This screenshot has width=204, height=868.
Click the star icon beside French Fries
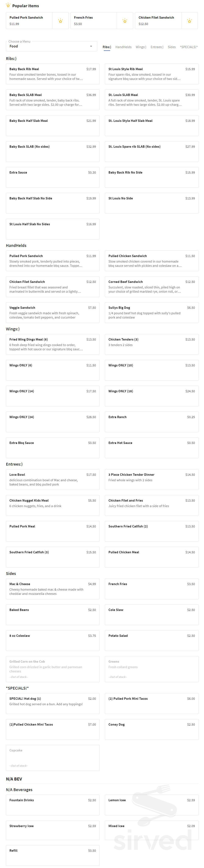pos(125,21)
